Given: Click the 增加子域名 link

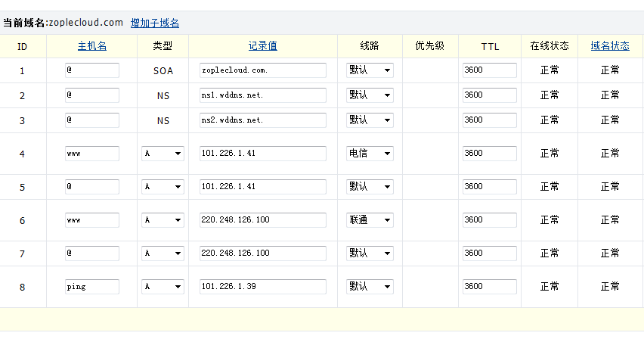Looking at the screenshot, I should tap(154, 23).
